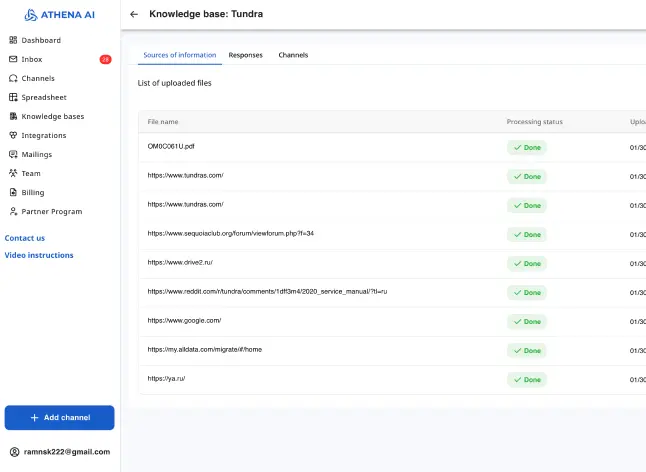
Task: Click the OM0C061U.pdf file row
Action: [x=171, y=146]
